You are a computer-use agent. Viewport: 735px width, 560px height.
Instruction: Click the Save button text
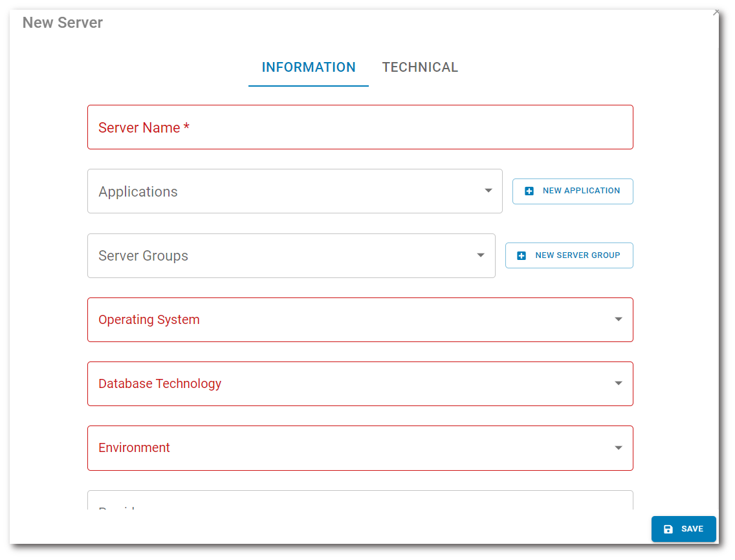692,529
